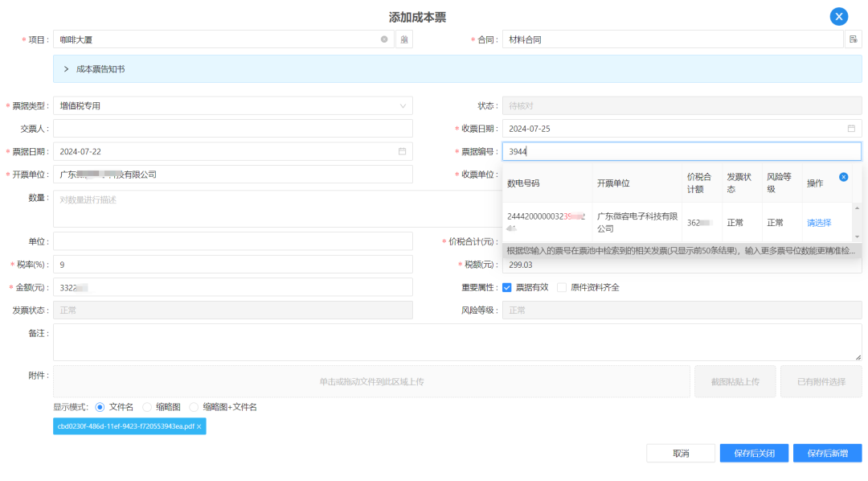Click the 保存后新增 button
The height and width of the screenshot is (481, 868).
(x=827, y=453)
